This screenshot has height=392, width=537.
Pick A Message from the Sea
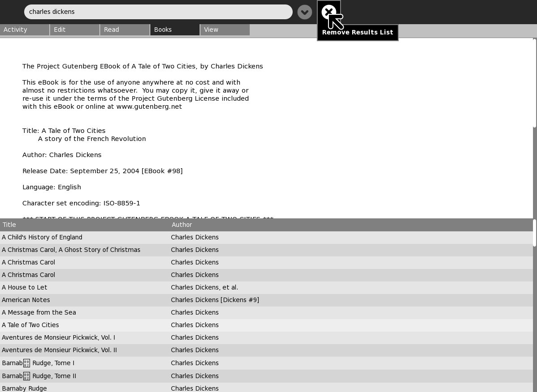point(39,312)
